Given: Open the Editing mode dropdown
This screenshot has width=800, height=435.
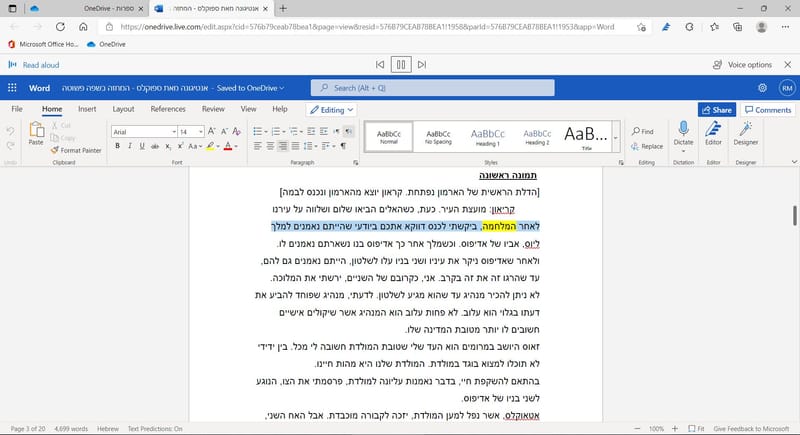Looking at the screenshot, I should tap(332, 110).
